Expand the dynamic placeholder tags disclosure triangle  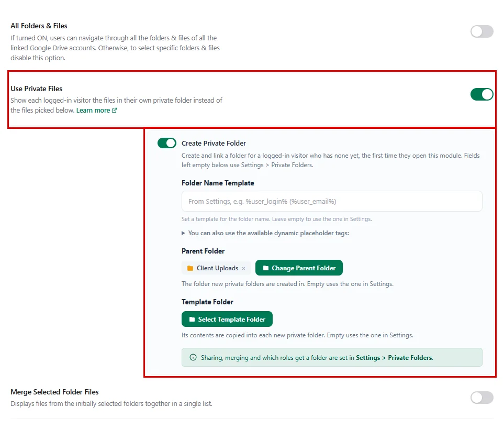click(183, 233)
